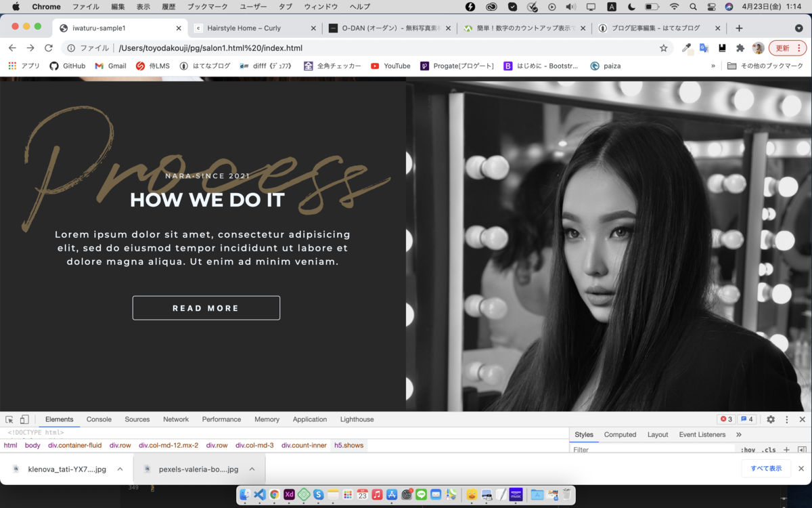Open DevTools three-dot menu
The height and width of the screenshot is (508, 812).
(x=786, y=419)
